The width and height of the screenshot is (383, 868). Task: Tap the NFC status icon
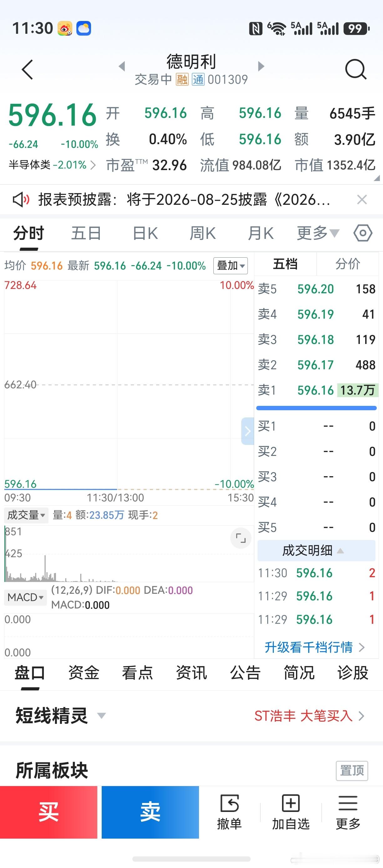click(x=256, y=29)
